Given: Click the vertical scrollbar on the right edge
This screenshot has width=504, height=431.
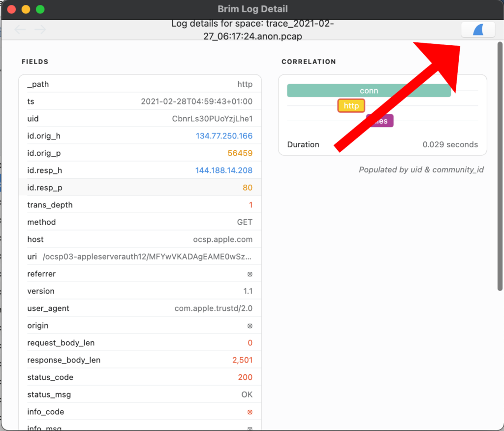Looking at the screenshot, I should [x=500, y=167].
